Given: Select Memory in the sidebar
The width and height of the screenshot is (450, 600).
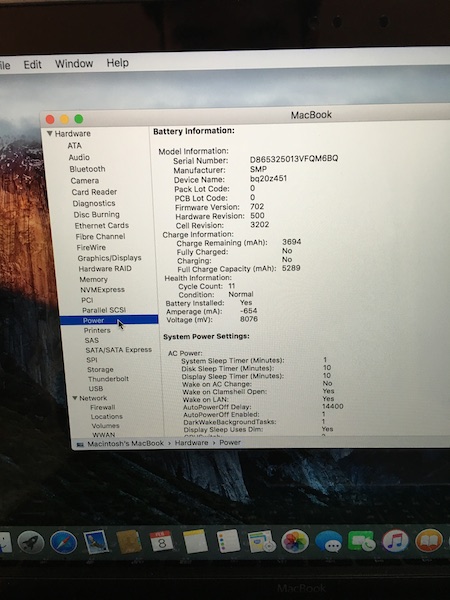Looking at the screenshot, I should click(x=93, y=279).
